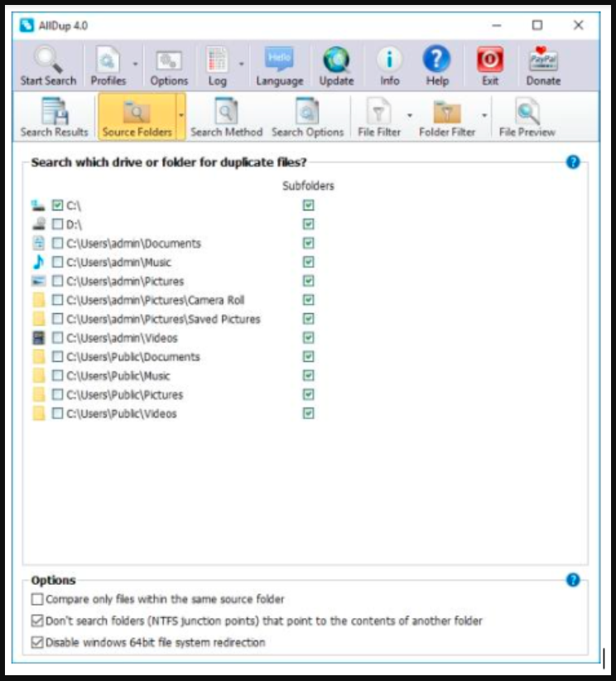
Task: Select the C:\Users\Public\Documents path text
Action: (132, 357)
